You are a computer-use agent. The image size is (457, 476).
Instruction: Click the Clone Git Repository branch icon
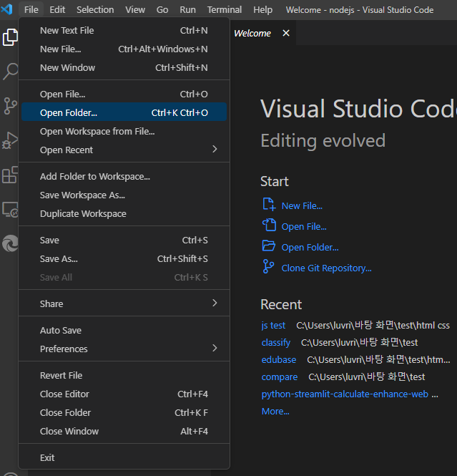click(268, 266)
